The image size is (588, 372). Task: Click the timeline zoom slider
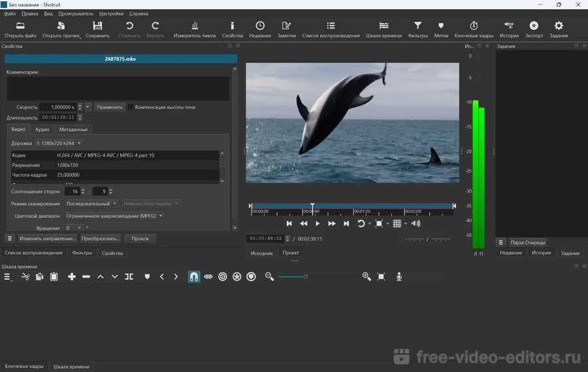pyautogui.click(x=306, y=277)
